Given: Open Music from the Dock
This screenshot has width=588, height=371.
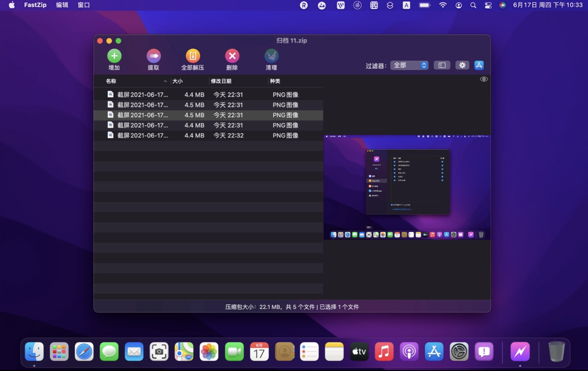Looking at the screenshot, I should point(384,352).
